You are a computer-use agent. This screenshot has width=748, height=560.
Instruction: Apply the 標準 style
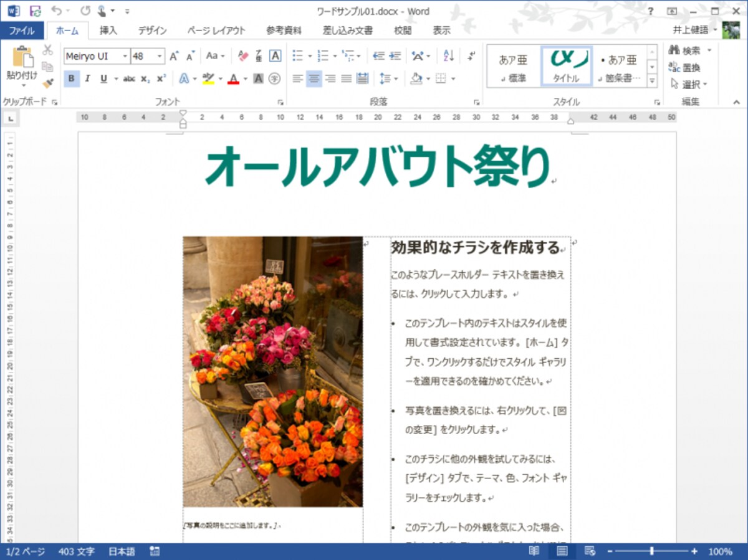(x=513, y=66)
